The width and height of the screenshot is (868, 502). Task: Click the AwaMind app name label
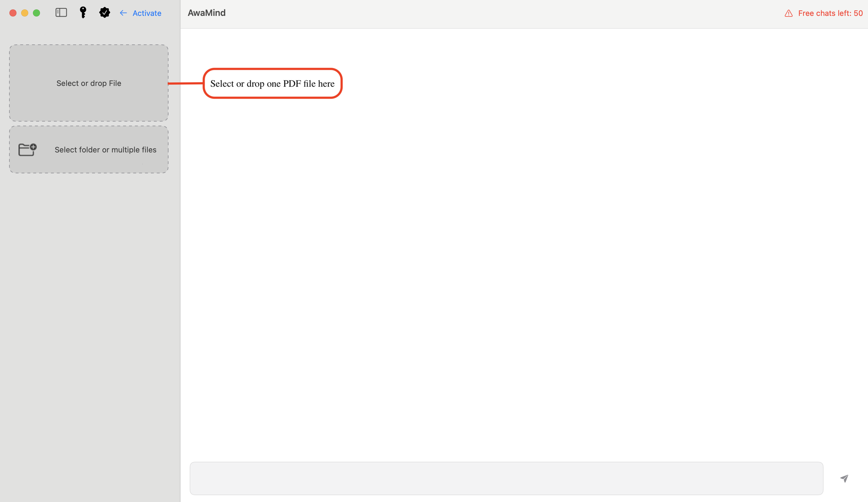(206, 13)
